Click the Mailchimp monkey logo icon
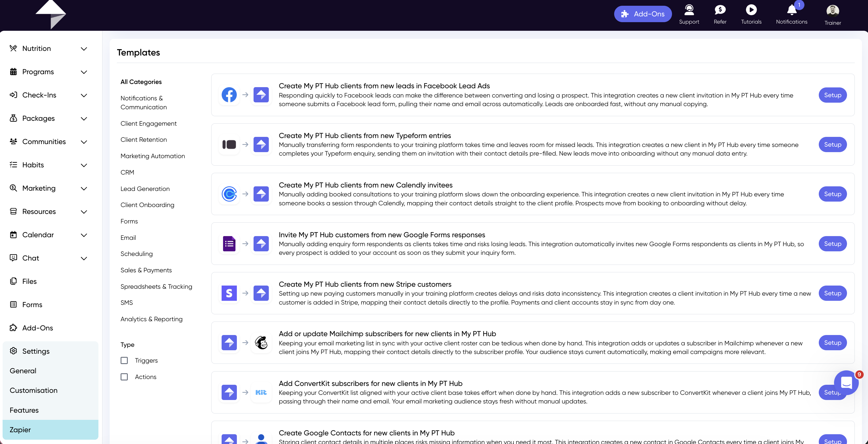 coord(261,342)
